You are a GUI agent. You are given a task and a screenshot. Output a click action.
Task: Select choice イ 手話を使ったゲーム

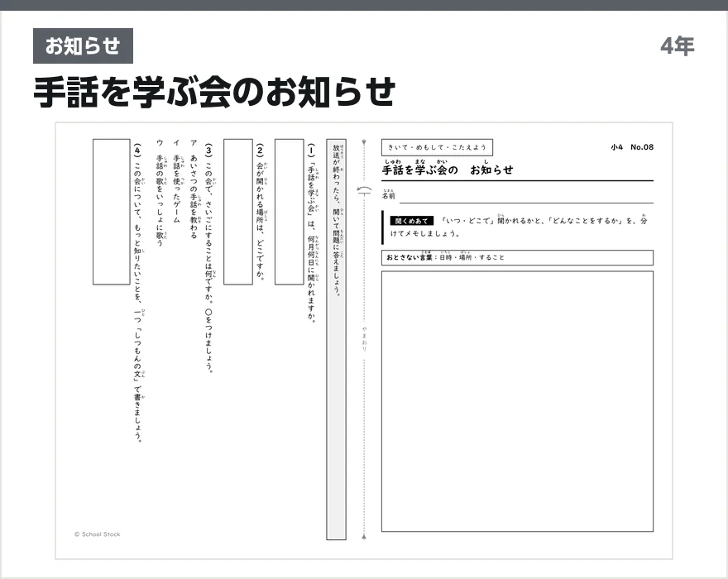pyautogui.click(x=177, y=181)
